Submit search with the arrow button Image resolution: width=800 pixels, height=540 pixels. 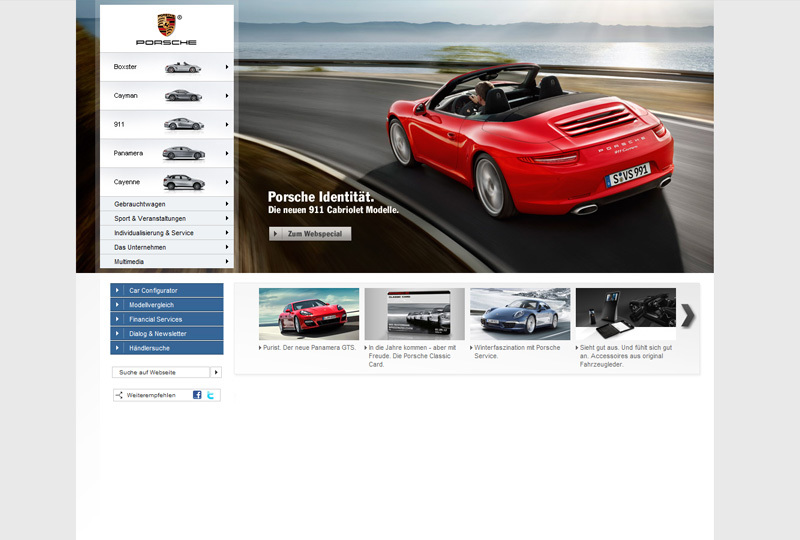point(216,372)
